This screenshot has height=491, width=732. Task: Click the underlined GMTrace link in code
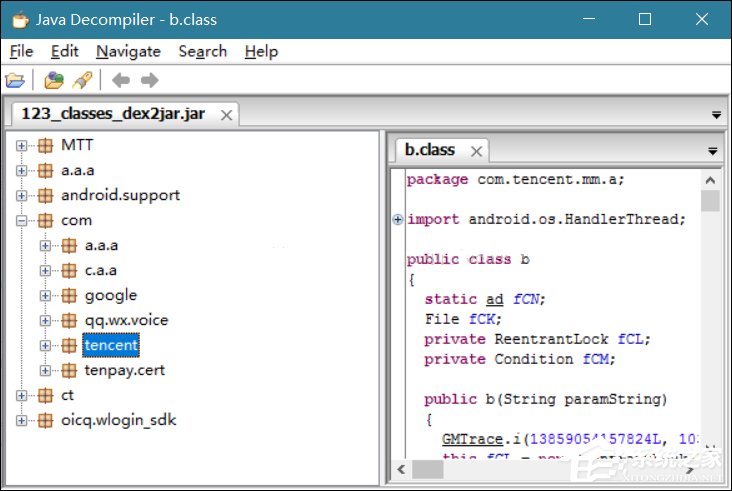466,439
